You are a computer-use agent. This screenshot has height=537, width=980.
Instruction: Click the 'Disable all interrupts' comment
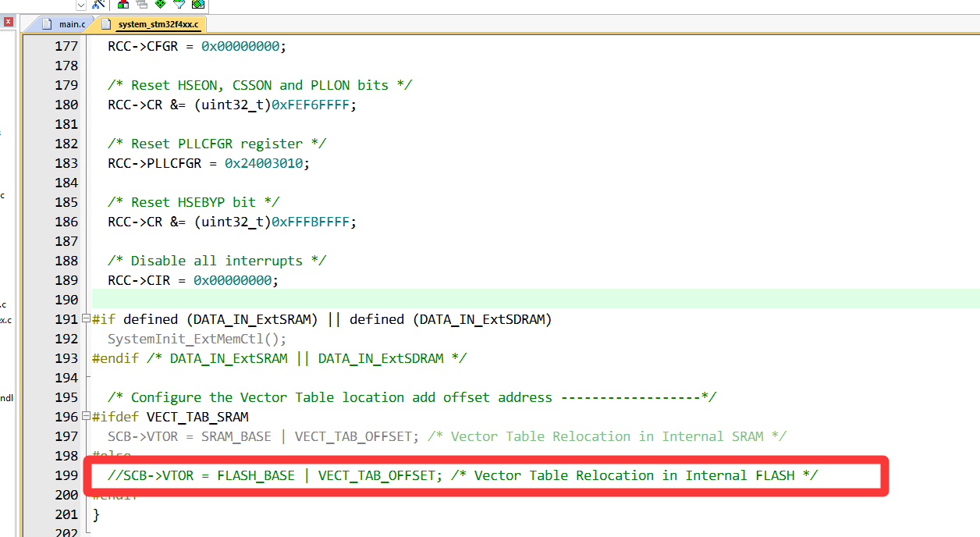click(x=217, y=261)
